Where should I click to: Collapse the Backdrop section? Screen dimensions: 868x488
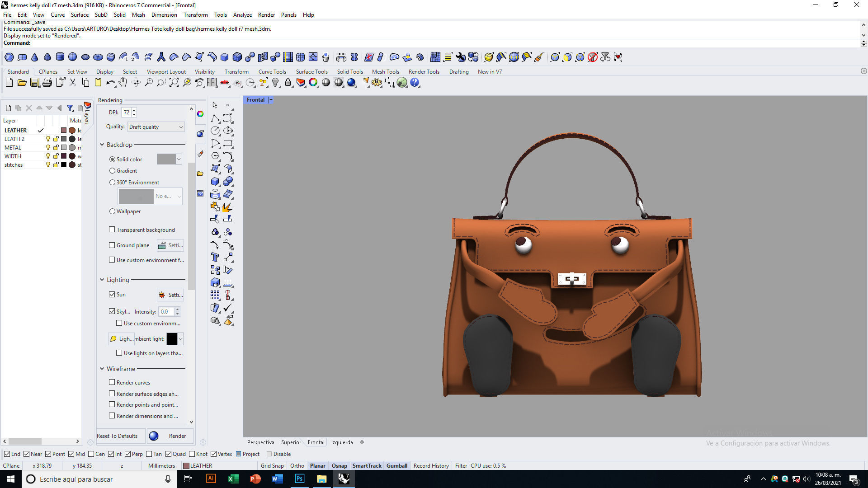coord(102,145)
